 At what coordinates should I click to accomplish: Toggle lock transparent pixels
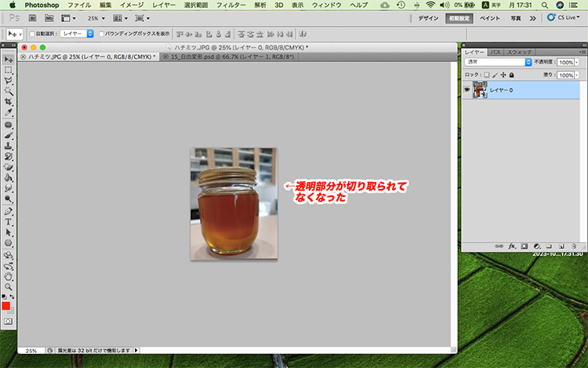click(486, 75)
